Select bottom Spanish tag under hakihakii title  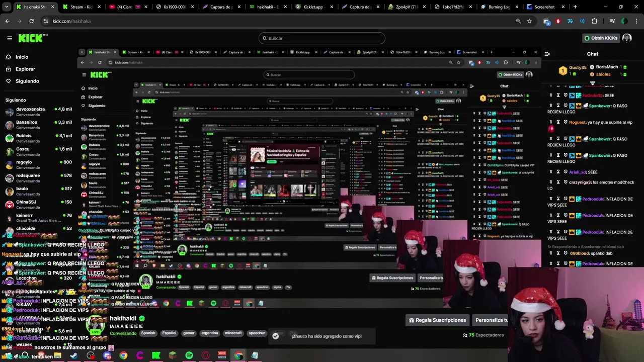pyautogui.click(x=148, y=333)
